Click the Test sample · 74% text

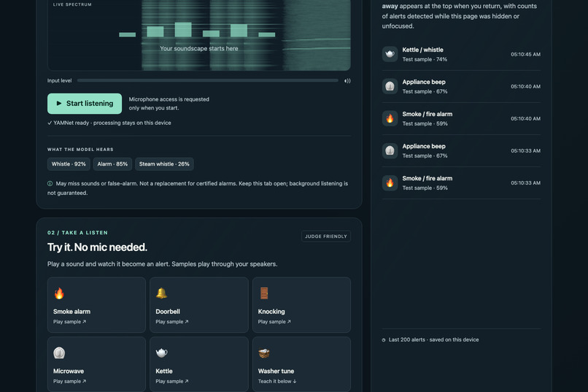(x=425, y=59)
